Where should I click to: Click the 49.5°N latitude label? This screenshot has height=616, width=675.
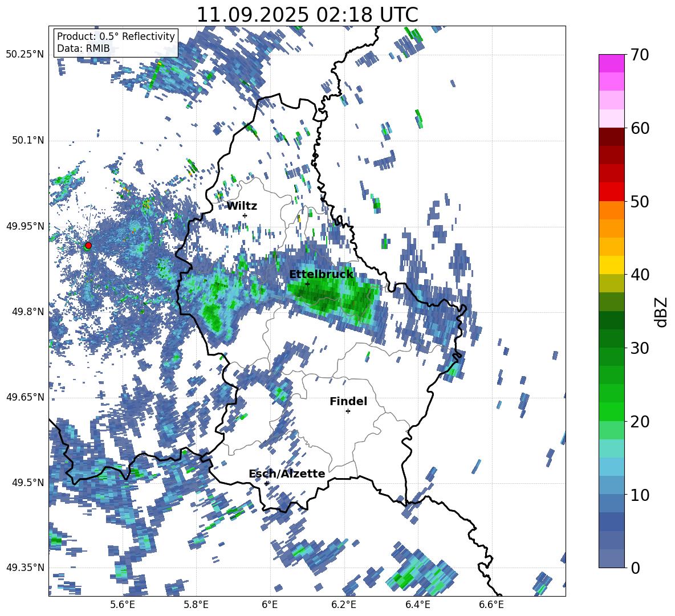(x=28, y=482)
